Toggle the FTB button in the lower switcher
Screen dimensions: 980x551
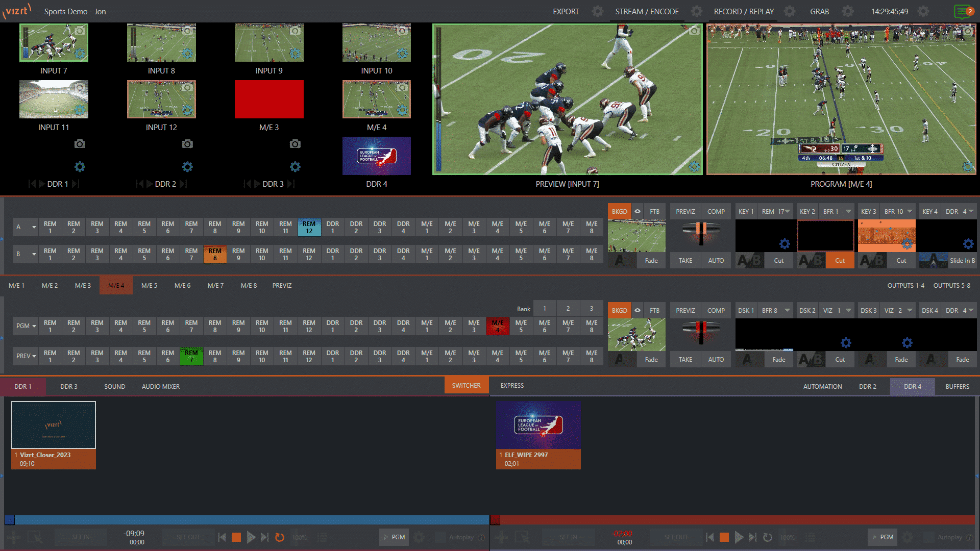[x=654, y=310]
